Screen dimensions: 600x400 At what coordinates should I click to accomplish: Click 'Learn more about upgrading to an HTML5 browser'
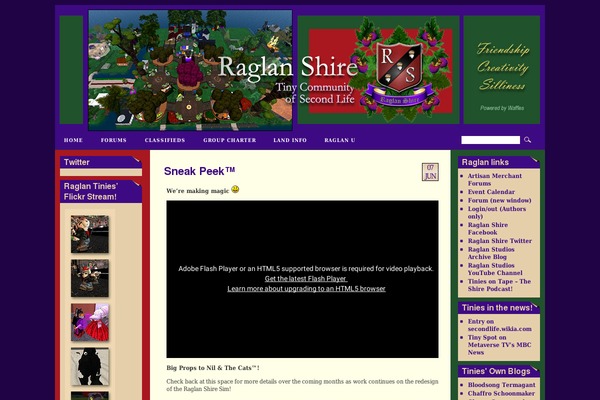tap(306, 289)
